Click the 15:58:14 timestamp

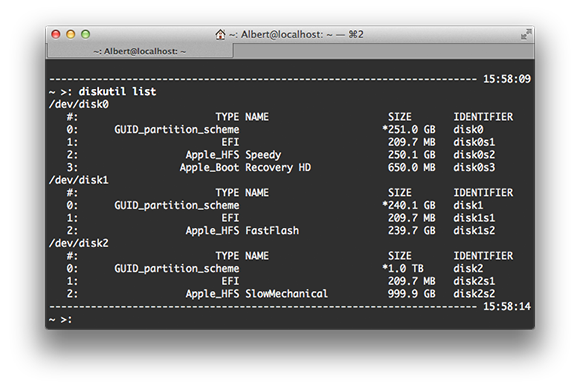pyautogui.click(x=507, y=306)
